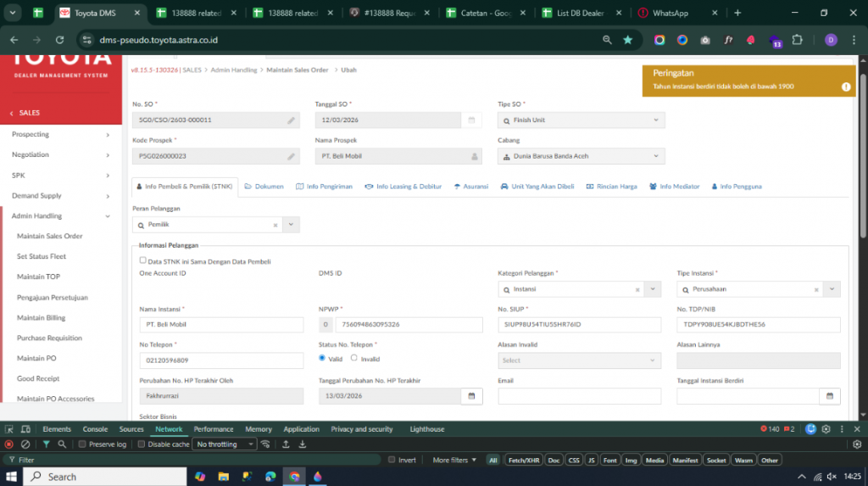Image resolution: width=868 pixels, height=486 pixels.
Task: Click the Email input field
Action: [x=581, y=396]
